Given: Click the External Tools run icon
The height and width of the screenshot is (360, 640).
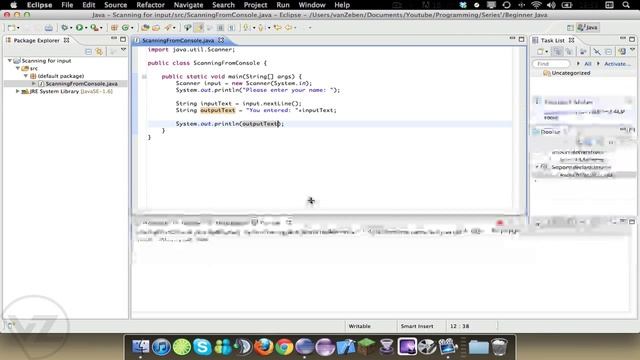Looking at the screenshot, I should [94, 28].
